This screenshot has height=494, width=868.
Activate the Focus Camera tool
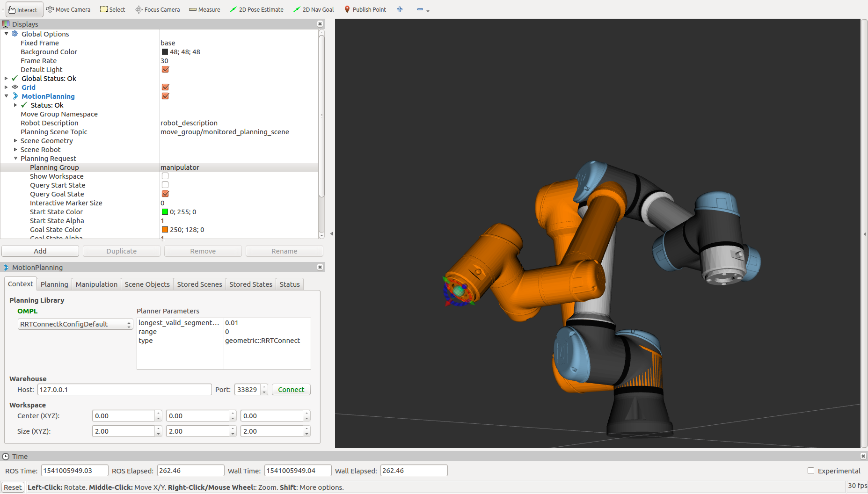(157, 9)
